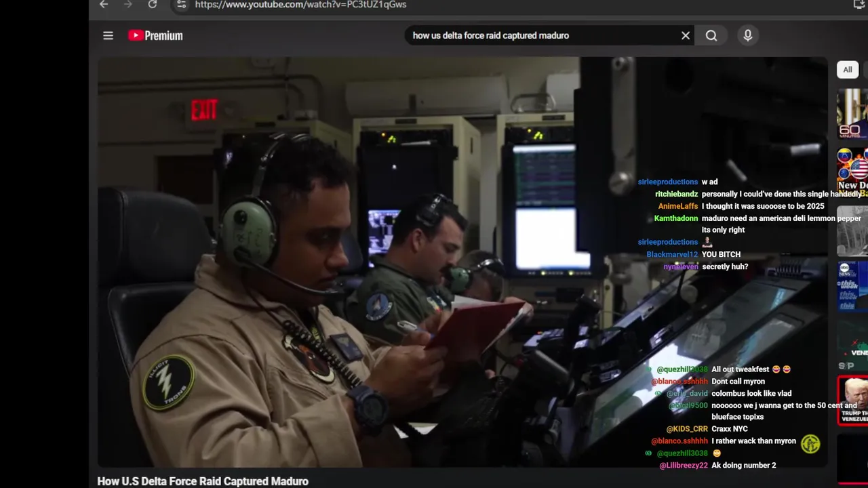Start voice search with microphone icon
This screenshot has height=488, width=868.
tap(748, 35)
